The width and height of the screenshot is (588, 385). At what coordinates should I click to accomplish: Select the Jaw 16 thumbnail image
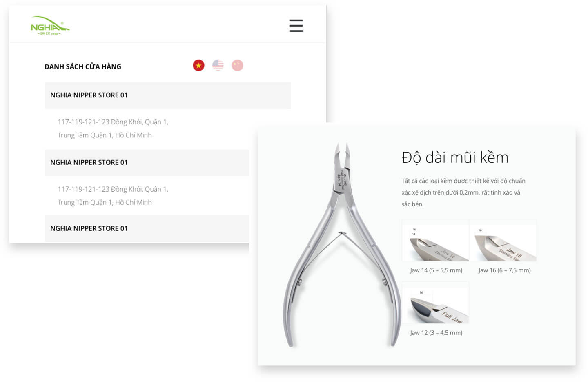[503, 240]
